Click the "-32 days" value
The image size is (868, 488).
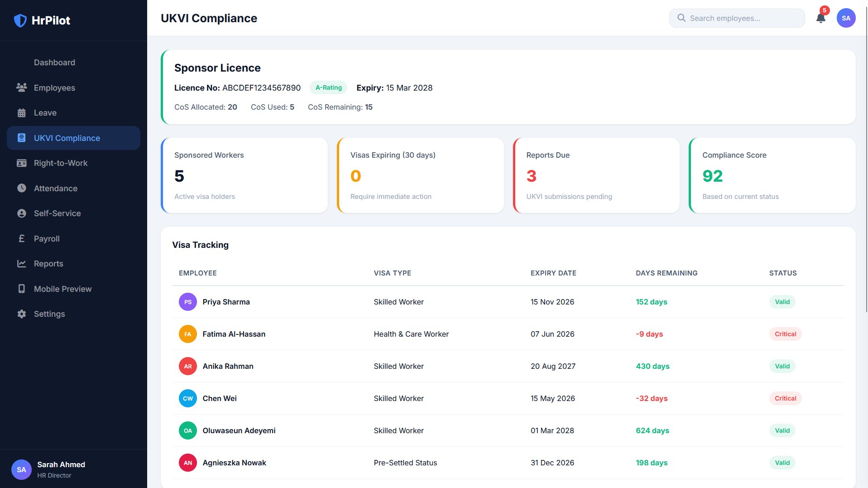point(652,398)
